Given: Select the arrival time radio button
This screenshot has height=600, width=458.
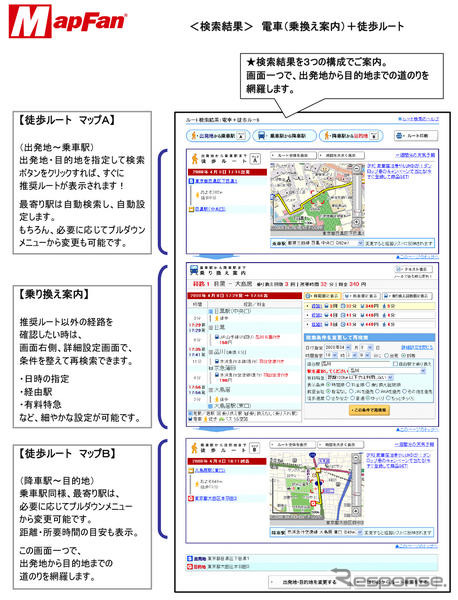Looking at the screenshot, I should coord(403,355).
